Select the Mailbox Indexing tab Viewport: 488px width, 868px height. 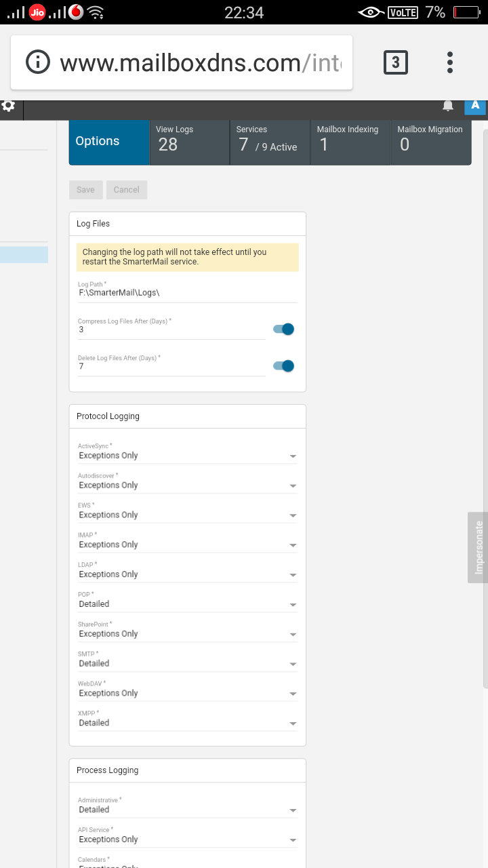[x=350, y=142]
